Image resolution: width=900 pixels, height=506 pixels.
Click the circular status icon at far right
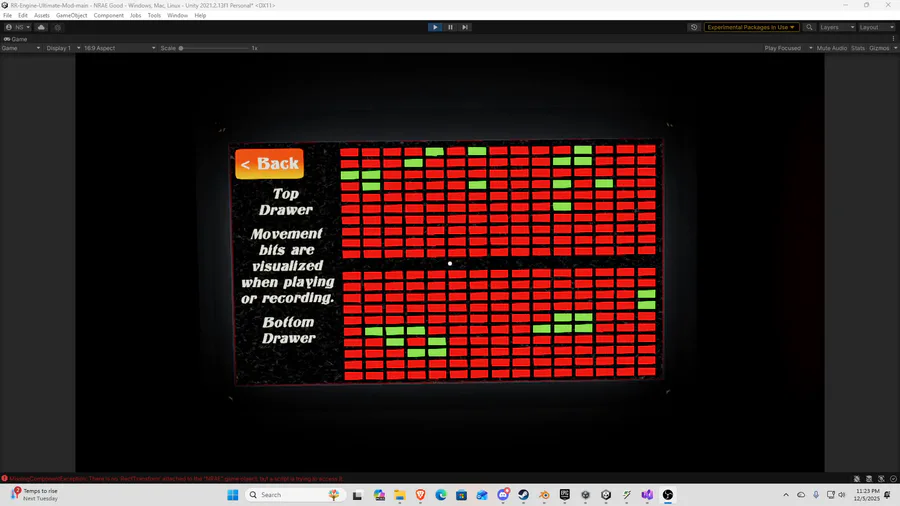(893, 478)
